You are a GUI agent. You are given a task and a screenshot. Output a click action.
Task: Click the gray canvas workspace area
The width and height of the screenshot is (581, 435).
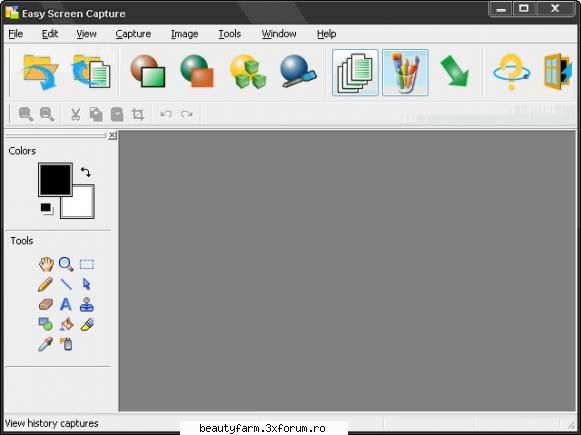click(x=347, y=270)
